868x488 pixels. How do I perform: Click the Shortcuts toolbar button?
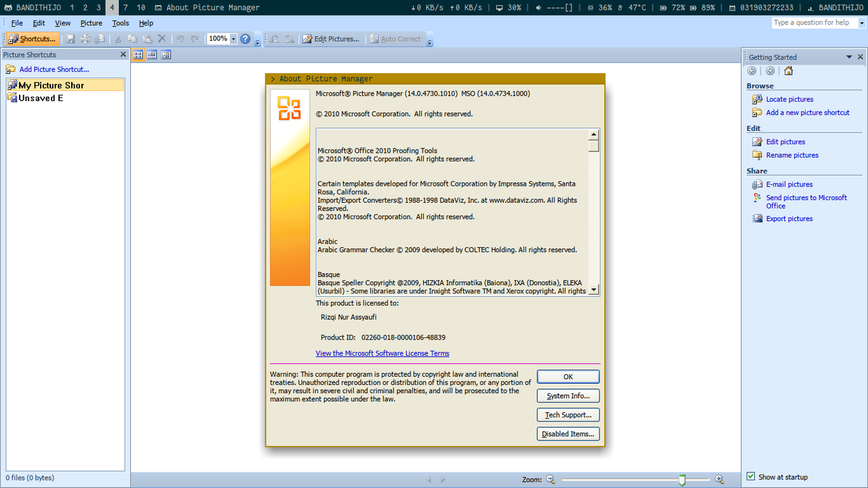33,39
